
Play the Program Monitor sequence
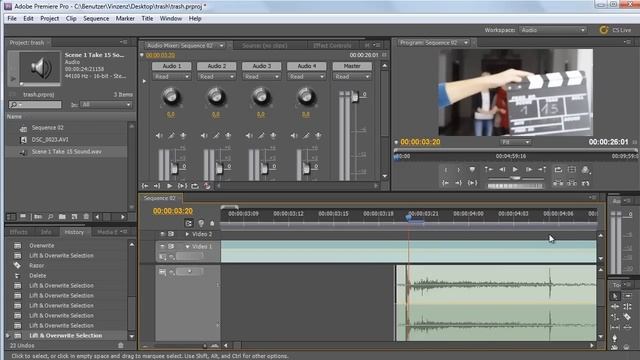tap(515, 169)
